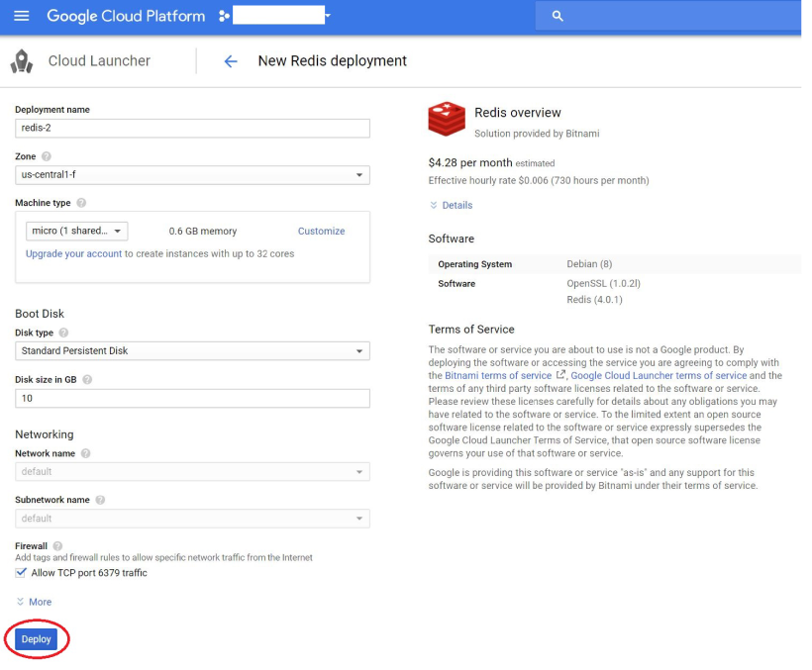Go back with the left arrow

pyautogui.click(x=231, y=61)
